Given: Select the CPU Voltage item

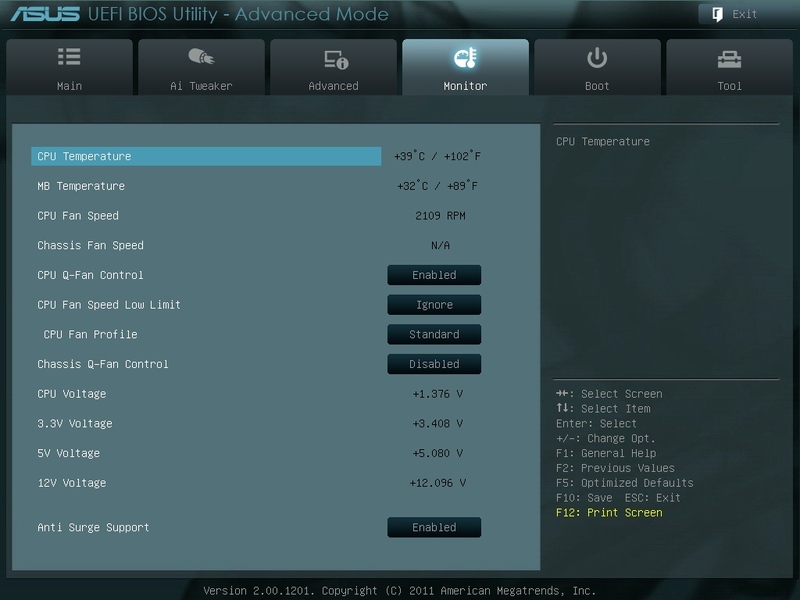Looking at the screenshot, I should [x=71, y=394].
